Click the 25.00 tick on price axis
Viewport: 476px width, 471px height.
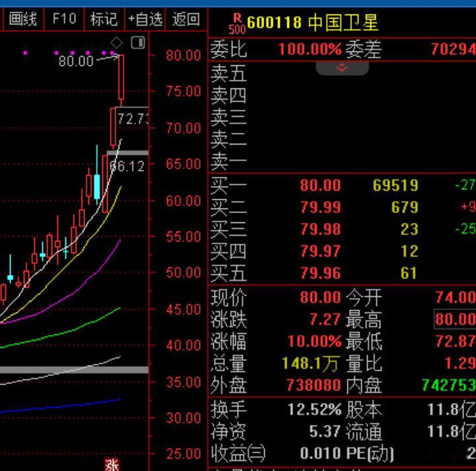[184, 454]
